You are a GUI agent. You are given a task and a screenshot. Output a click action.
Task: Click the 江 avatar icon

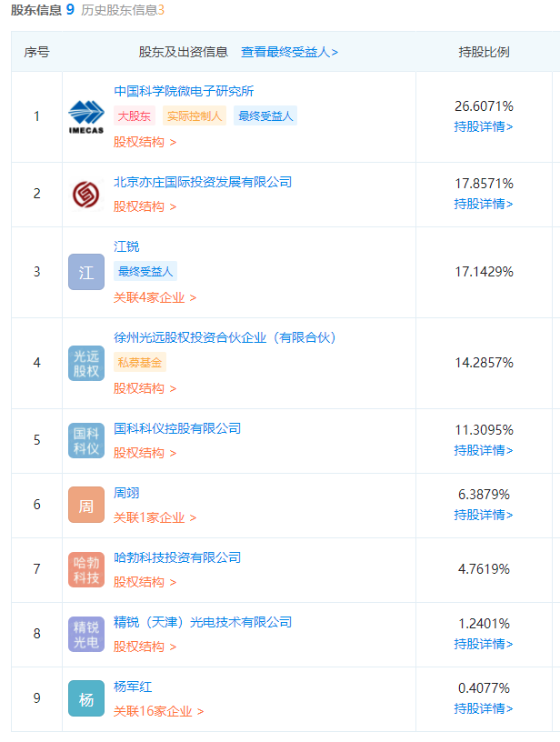pyautogui.click(x=86, y=272)
